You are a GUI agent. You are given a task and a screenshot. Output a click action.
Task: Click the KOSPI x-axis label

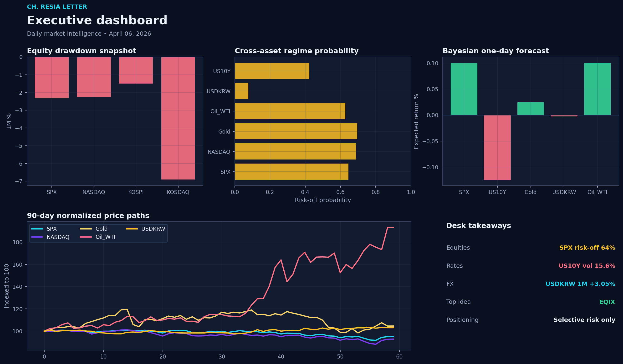point(136,192)
